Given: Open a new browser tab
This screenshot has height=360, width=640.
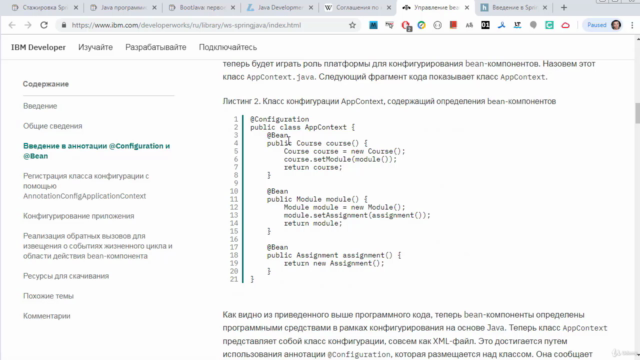Looking at the screenshot, I should pos(564,7).
